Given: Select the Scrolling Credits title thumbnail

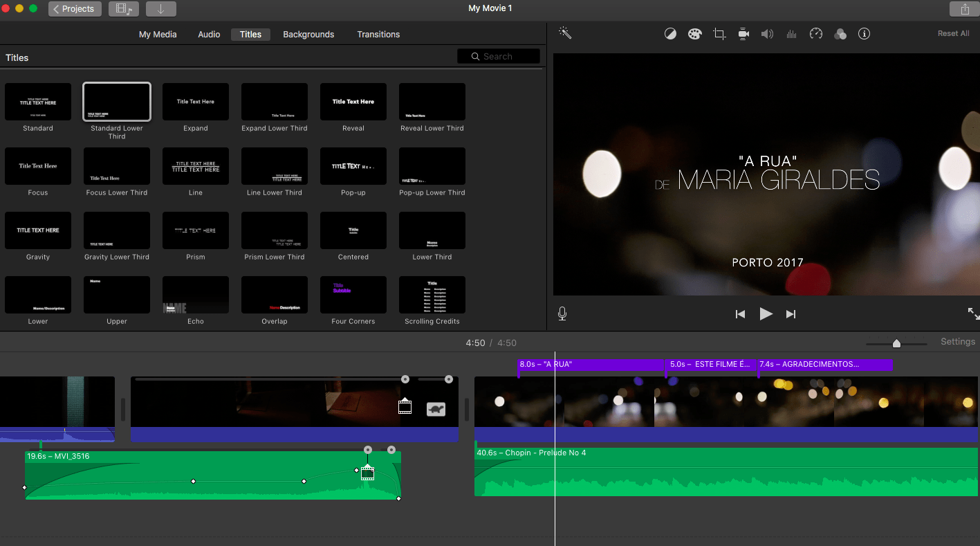Looking at the screenshot, I should pyautogui.click(x=432, y=295).
